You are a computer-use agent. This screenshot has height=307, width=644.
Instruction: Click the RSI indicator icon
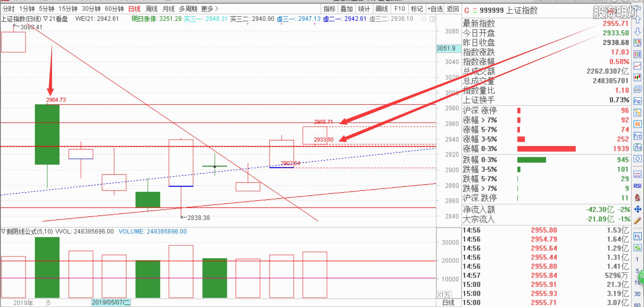[x=637, y=186]
